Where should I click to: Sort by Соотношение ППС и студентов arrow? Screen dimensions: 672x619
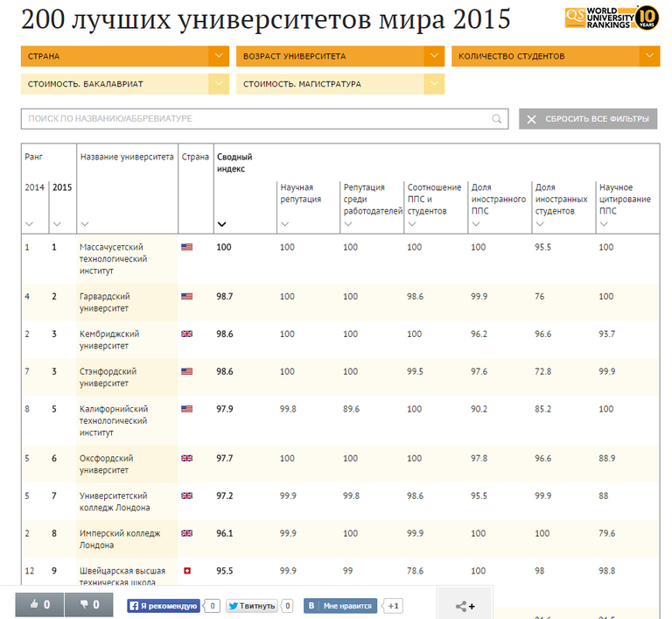(x=412, y=224)
